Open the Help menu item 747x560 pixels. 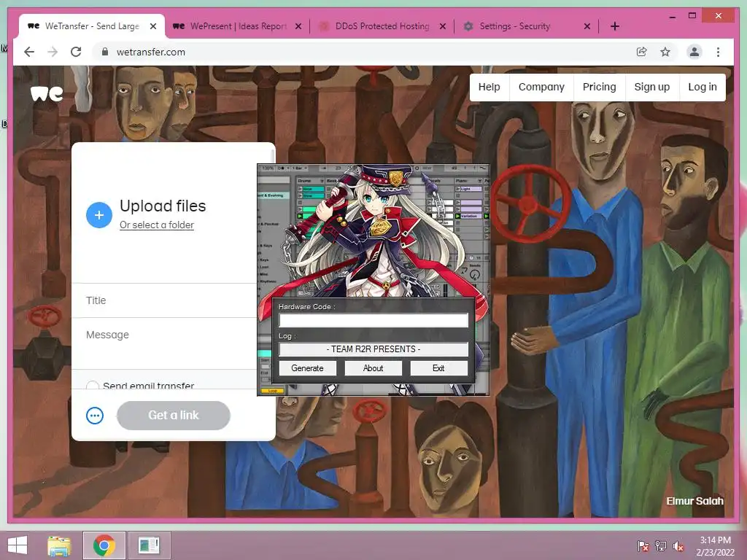[489, 87]
